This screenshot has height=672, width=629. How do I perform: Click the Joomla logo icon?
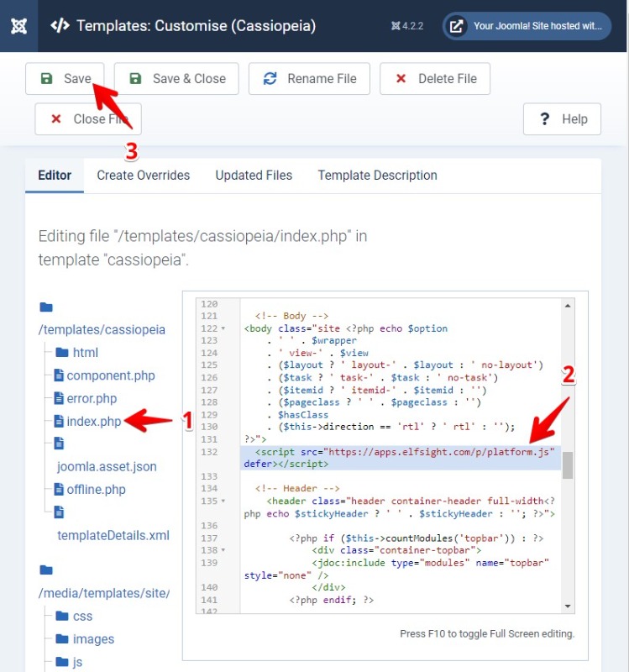click(x=18, y=26)
